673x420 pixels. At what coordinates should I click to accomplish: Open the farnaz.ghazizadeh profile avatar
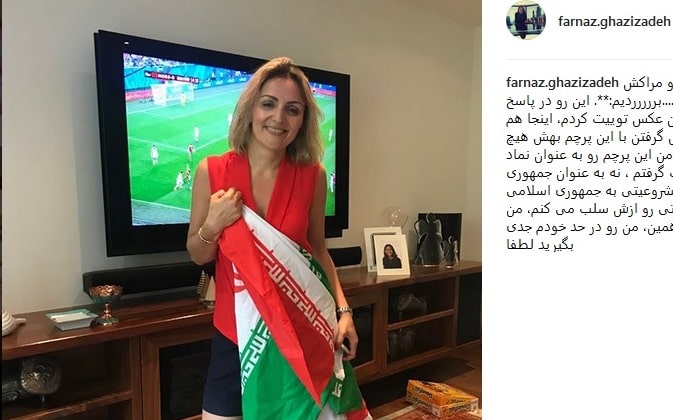click(x=526, y=20)
